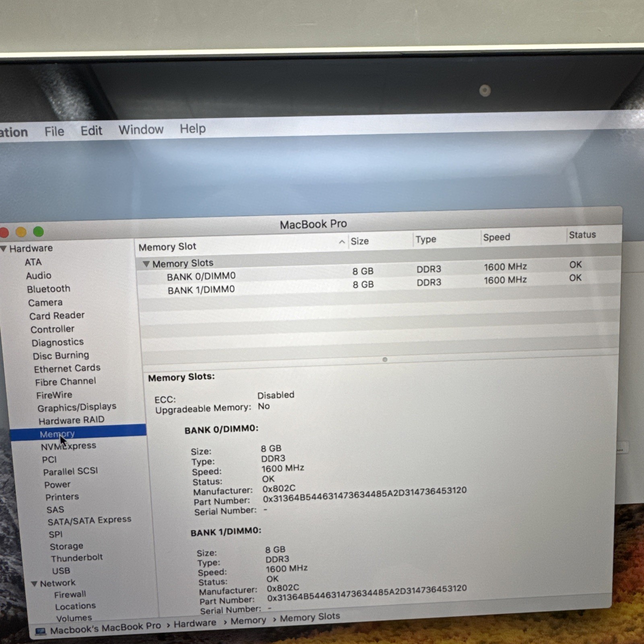The height and width of the screenshot is (644, 644).
Task: Click the Memory Slot column header
Action: pos(167,247)
